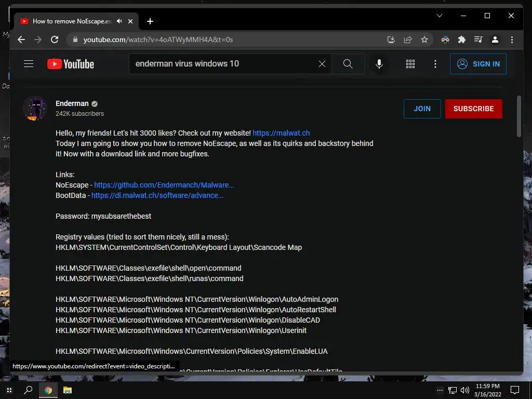Open the volume tray icon
532x399 pixels.
[x=465, y=390]
